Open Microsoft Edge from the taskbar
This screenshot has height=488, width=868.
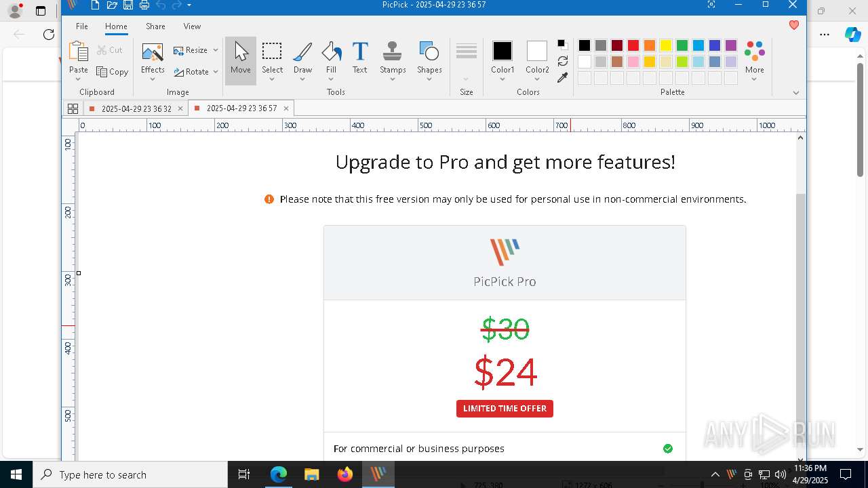coord(279,474)
